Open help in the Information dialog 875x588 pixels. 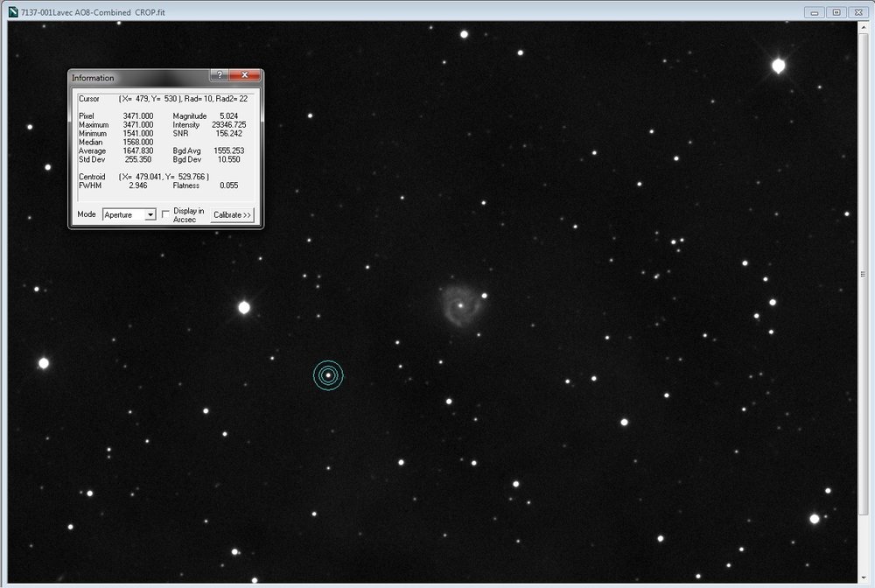[x=220, y=74]
